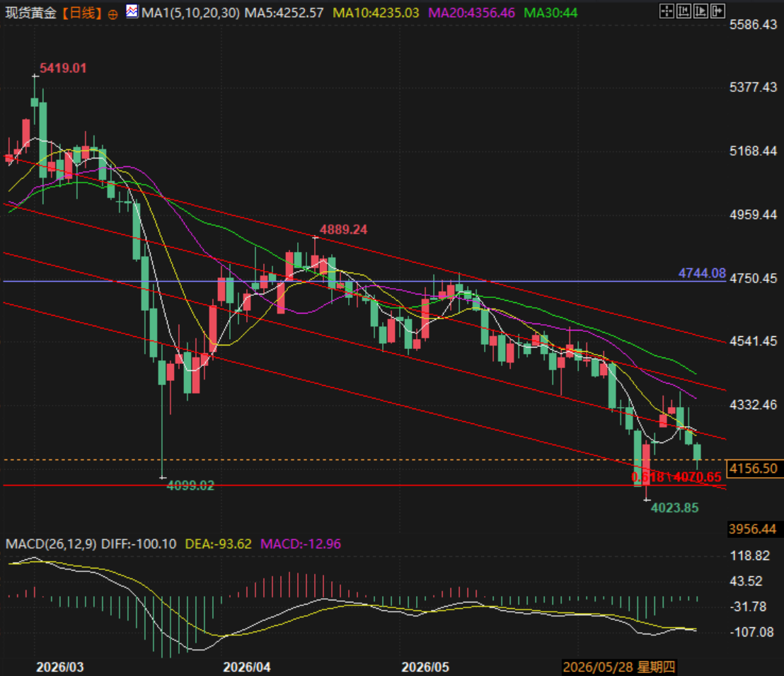Click the MA20:4356.46 value
The width and height of the screenshot is (784, 676).
click(x=471, y=13)
